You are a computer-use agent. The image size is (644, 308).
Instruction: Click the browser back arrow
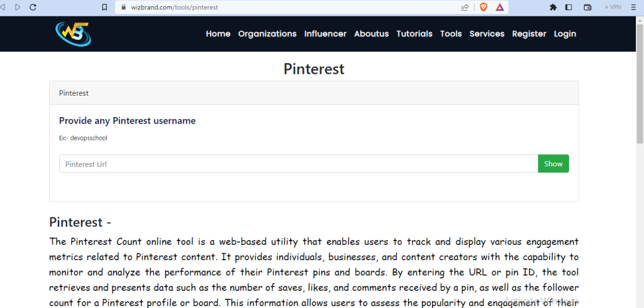[x=3, y=7]
